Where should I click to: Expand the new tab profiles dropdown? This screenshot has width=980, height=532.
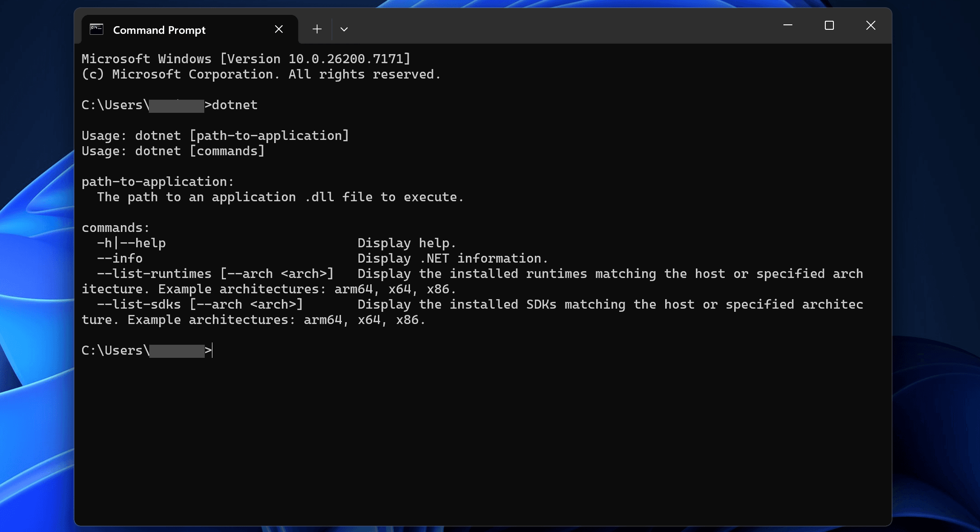click(344, 29)
